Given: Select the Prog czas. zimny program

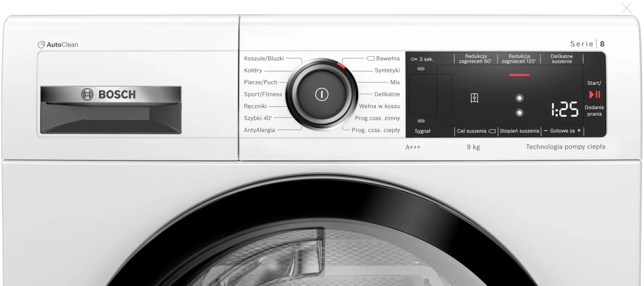Looking at the screenshot, I should point(377,118).
